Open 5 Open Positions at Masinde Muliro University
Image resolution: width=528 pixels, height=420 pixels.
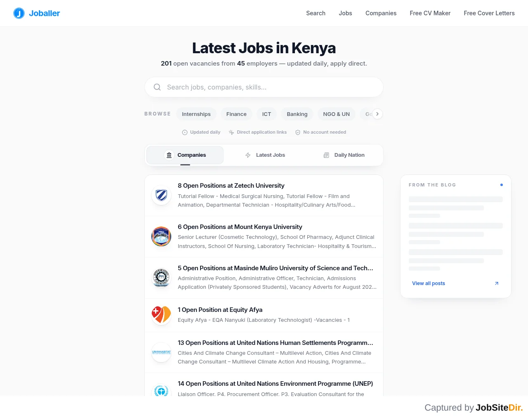coord(264,278)
